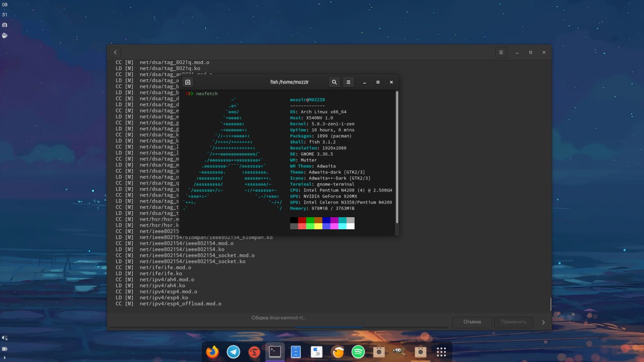Click the DE: GNOME 3.36.5 line

coord(311,154)
